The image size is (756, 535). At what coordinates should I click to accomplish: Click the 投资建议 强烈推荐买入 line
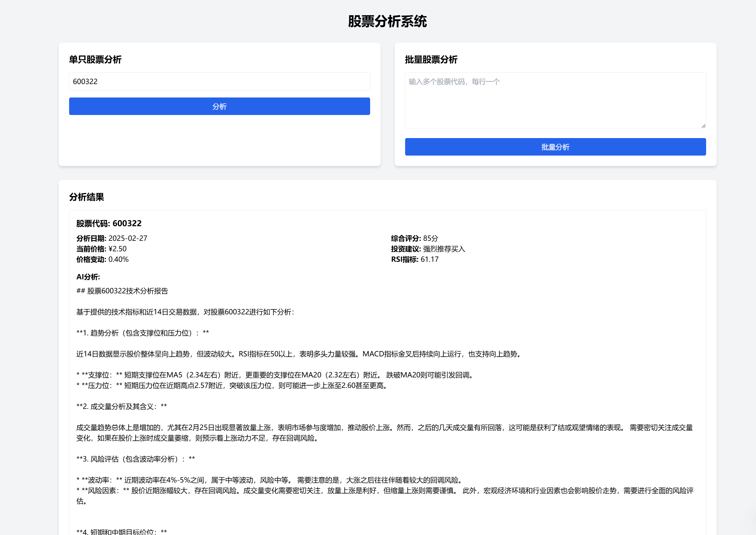click(x=428, y=249)
